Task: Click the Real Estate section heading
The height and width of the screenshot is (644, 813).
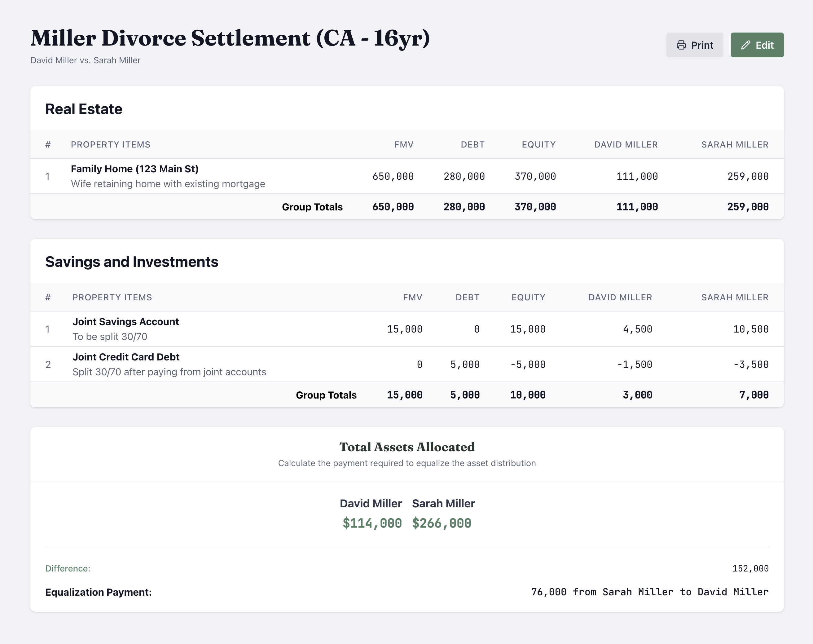Action: (84, 109)
